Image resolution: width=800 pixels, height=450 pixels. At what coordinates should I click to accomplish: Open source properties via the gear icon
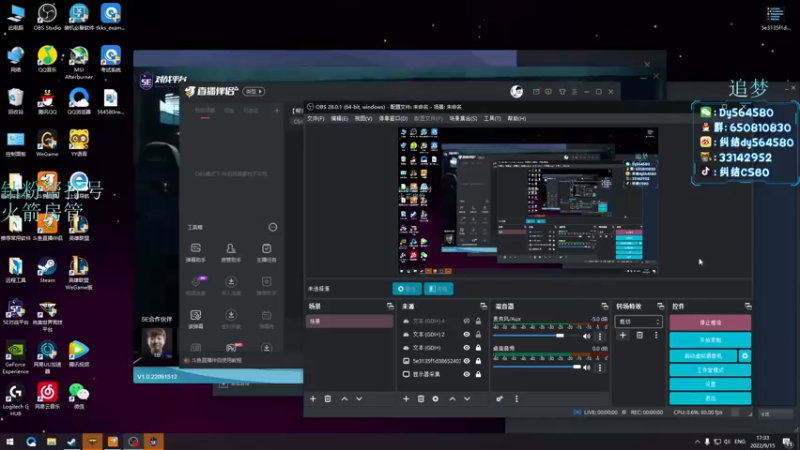(x=435, y=398)
